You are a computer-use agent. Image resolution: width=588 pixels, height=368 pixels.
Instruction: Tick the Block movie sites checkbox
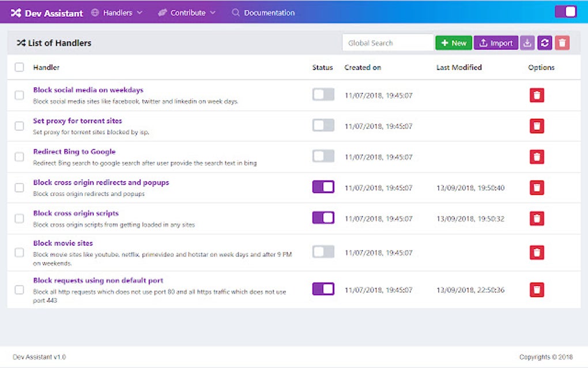19,253
